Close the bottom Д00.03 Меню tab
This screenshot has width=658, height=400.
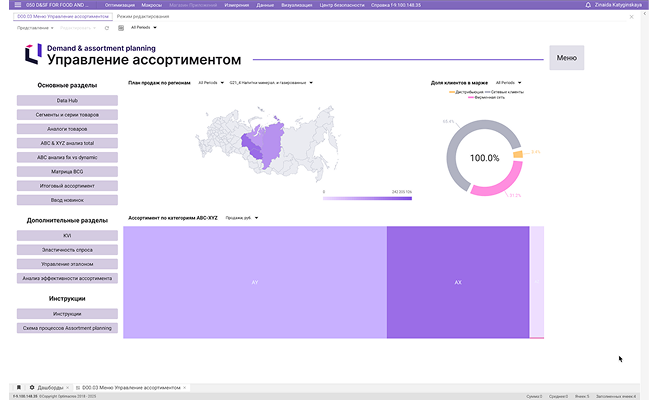tap(184, 387)
